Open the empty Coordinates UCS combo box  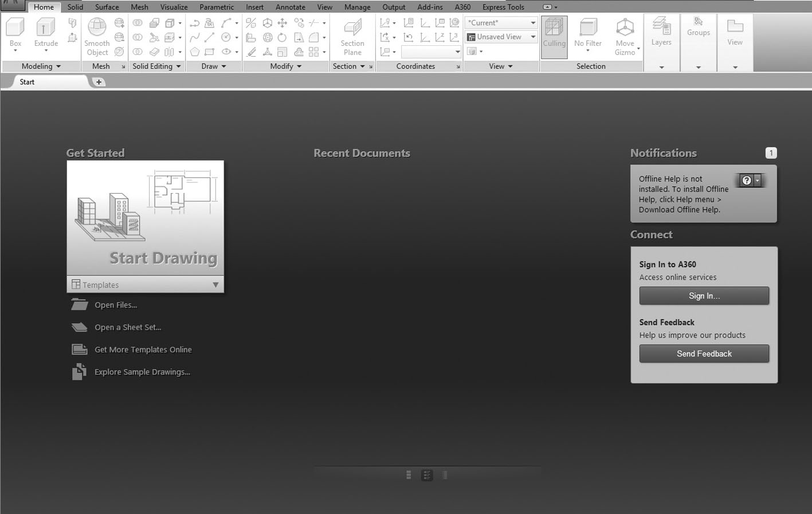click(x=432, y=52)
